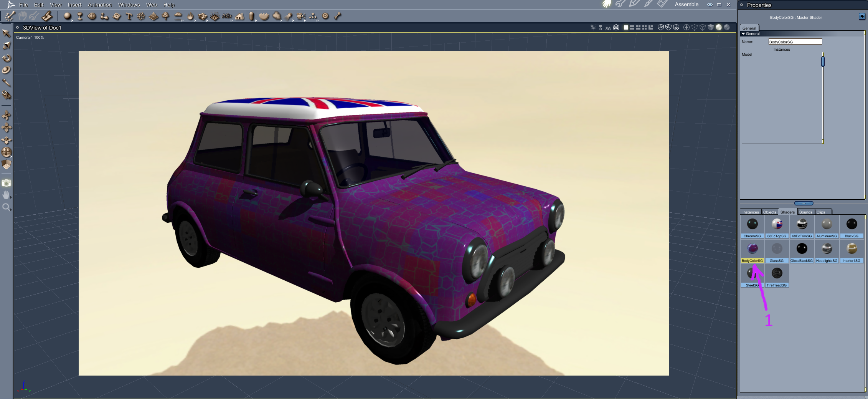The image size is (868, 399).
Task: Collapse the General section triangle
Action: click(x=743, y=34)
